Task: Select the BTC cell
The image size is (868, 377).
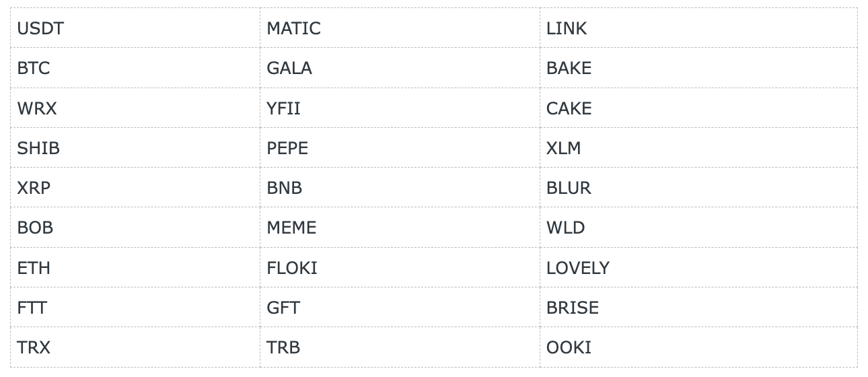Action: [135, 68]
